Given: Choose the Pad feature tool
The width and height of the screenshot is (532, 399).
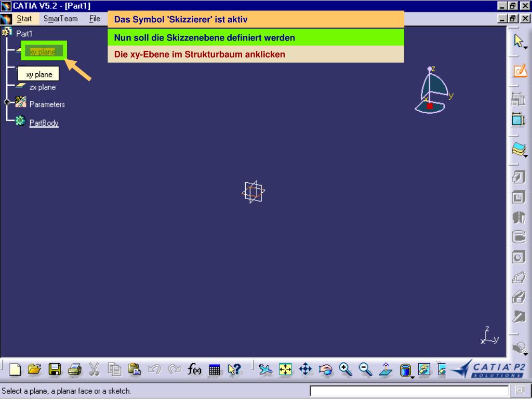Looking at the screenshot, I should pos(518,177).
